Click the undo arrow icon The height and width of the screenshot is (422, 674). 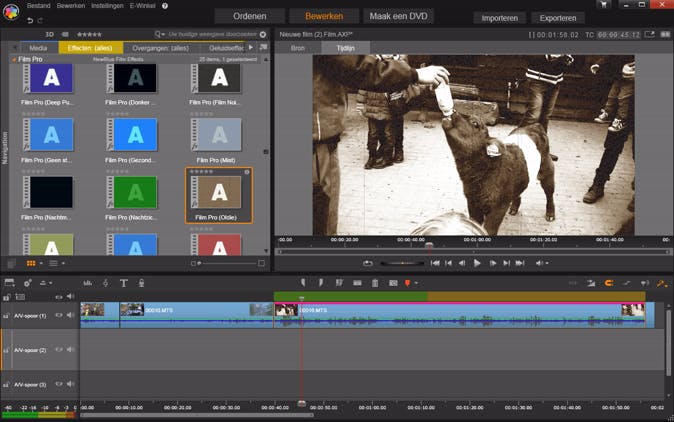[x=30, y=20]
